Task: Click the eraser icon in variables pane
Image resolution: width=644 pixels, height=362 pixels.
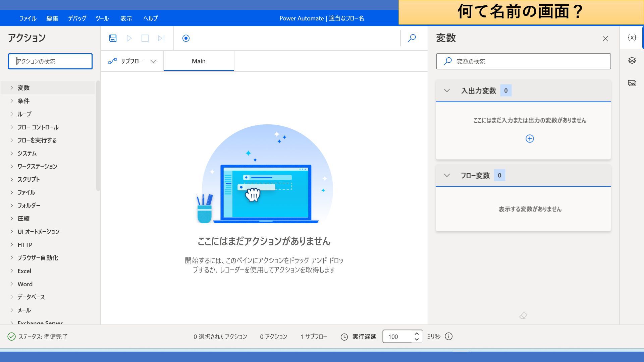Action: tap(523, 316)
